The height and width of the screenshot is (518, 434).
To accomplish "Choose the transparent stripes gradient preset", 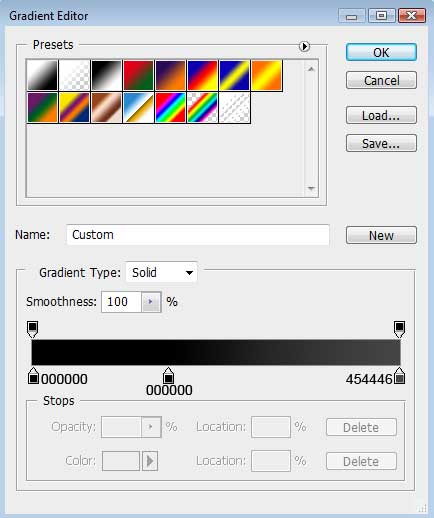I will (x=234, y=107).
